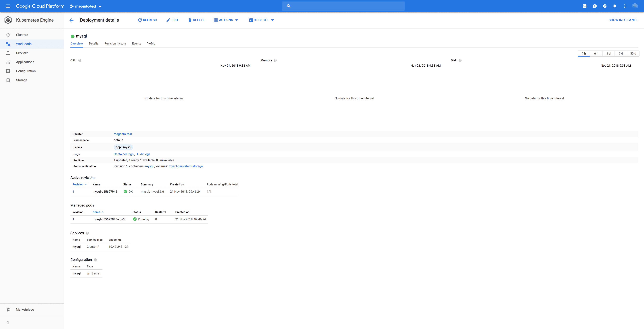Viewport: 644px width, 329px height.
Task: Click the magento-test cluster link
Action: tap(122, 134)
